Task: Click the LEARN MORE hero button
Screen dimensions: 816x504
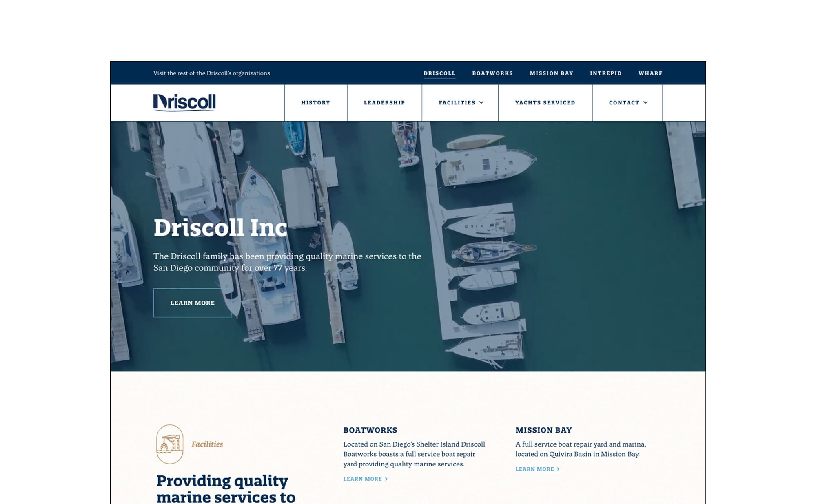Action: (x=192, y=303)
